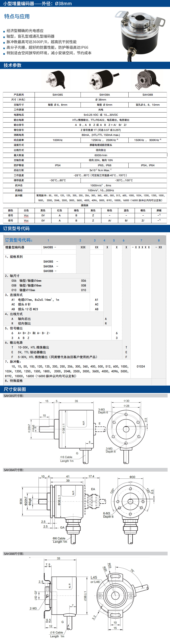This screenshot has height=644, width=170.
Task: Select the SAH38A product image
Action: (102, 80)
